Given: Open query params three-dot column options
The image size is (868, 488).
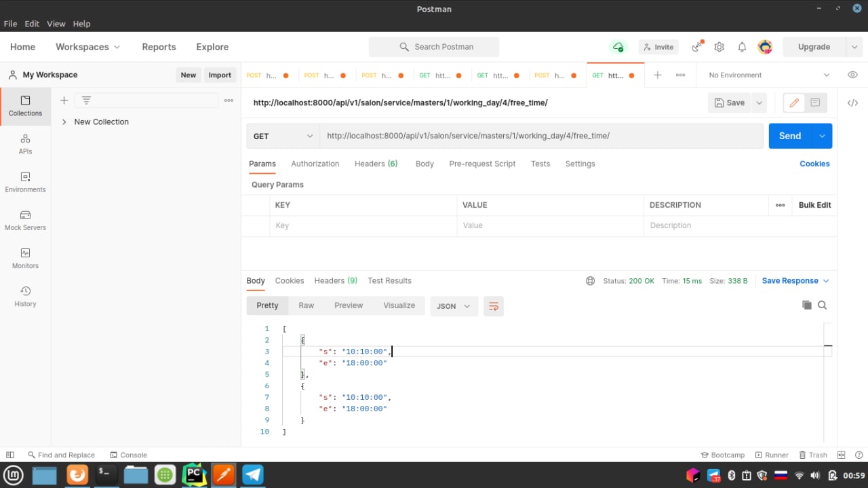Looking at the screenshot, I should click(x=781, y=205).
